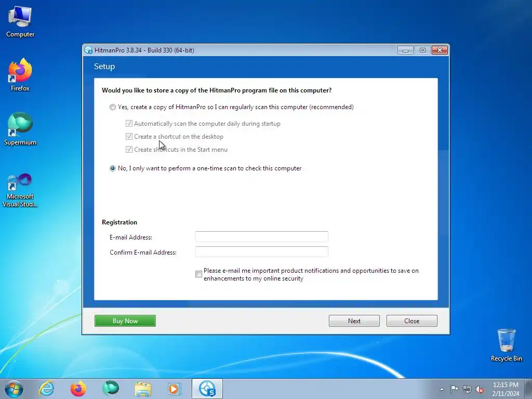Open the Supermium desktop shortcut

point(20,129)
